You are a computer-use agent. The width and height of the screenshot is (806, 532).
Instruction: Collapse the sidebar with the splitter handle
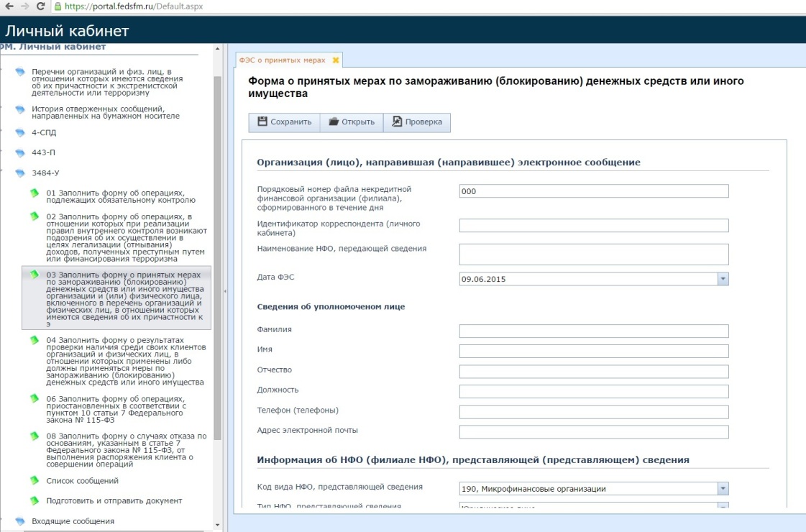225,291
